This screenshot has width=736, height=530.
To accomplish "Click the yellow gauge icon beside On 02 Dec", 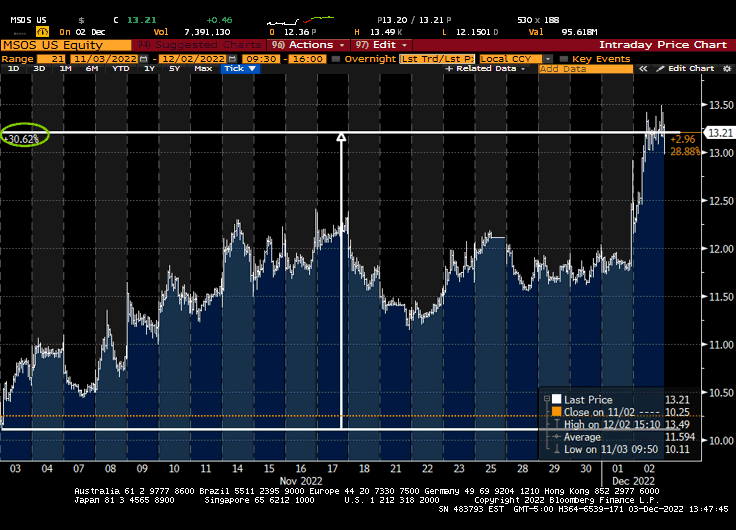I will (42, 32).
